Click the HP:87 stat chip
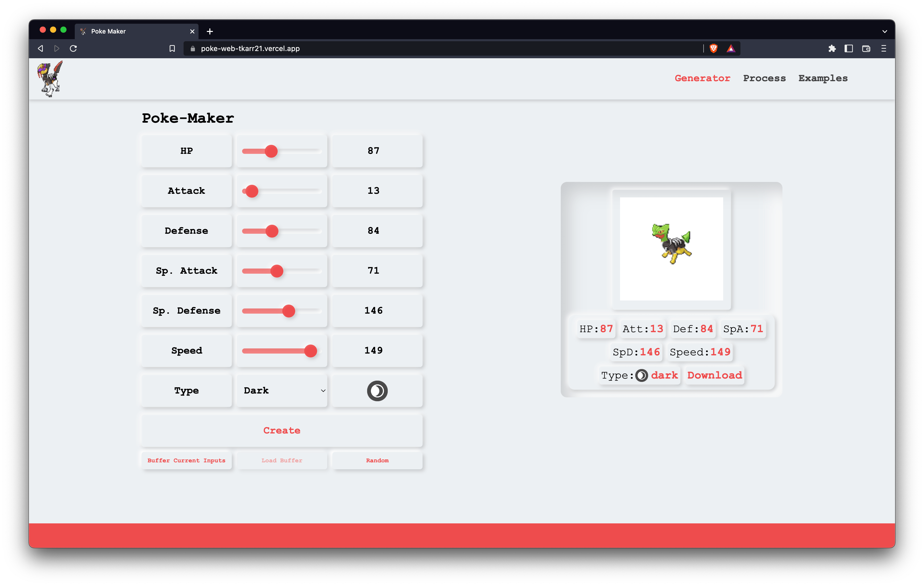 tap(596, 329)
